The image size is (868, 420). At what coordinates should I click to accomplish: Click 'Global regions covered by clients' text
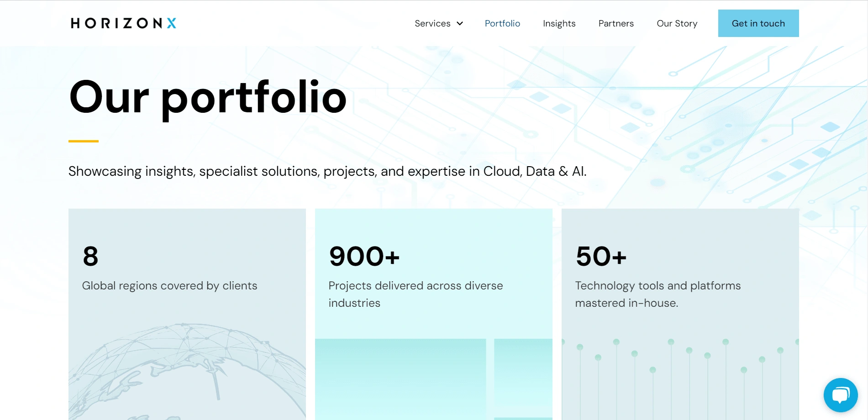pos(169,286)
